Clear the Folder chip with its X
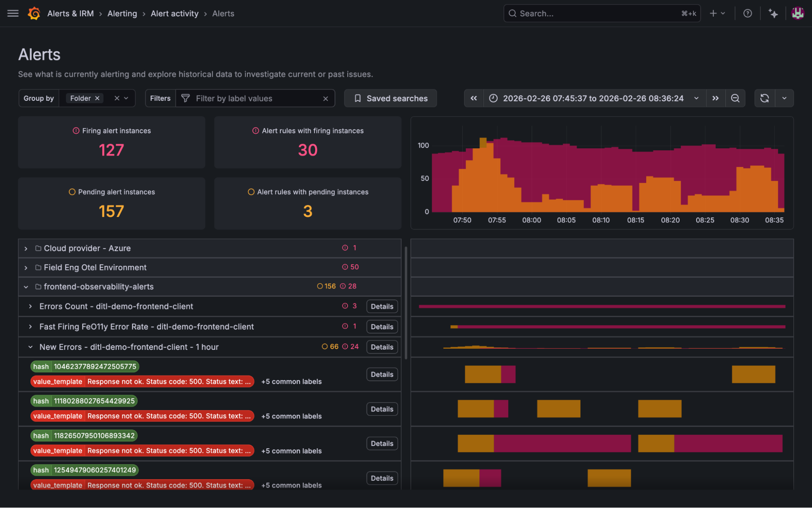 [97, 98]
